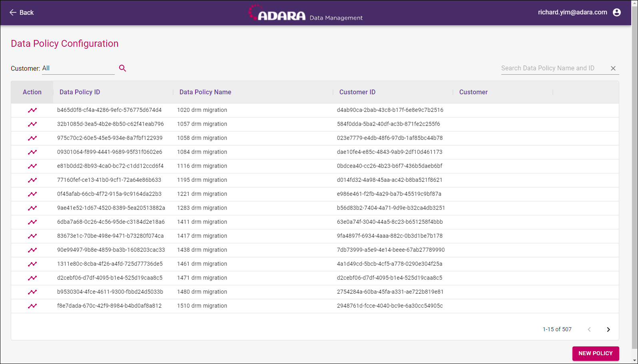Click customer ID 584f0dda-5ba2-40df-ac3b-871fe2c255f6

(x=389, y=124)
